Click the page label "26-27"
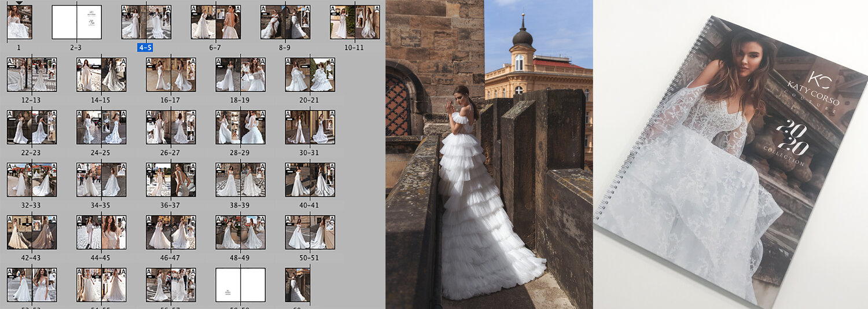Screen dimensions: 868x309 [x=170, y=153]
